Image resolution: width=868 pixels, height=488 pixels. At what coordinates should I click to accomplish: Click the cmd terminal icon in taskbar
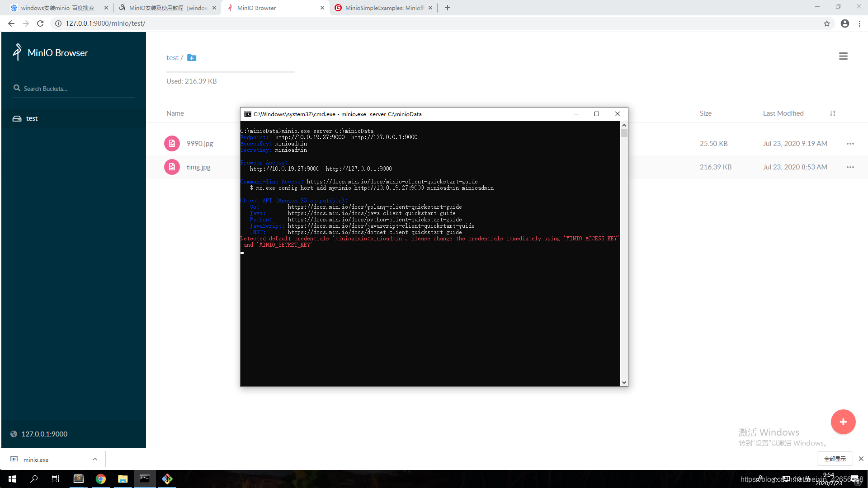145,479
